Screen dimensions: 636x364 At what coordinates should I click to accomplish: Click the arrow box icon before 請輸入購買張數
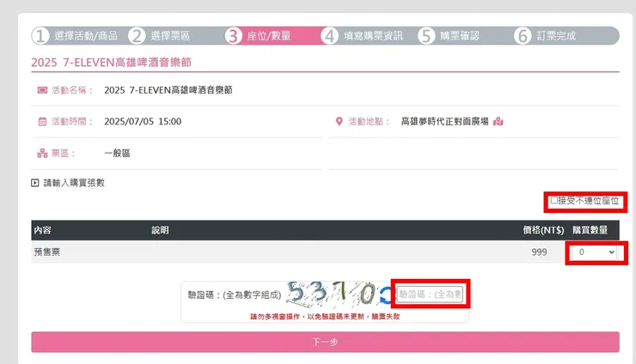coord(35,183)
